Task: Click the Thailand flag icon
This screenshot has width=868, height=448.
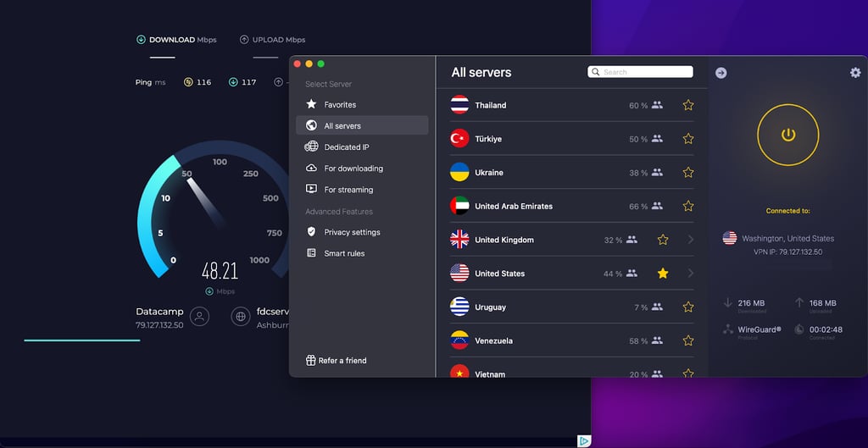Action: (459, 104)
